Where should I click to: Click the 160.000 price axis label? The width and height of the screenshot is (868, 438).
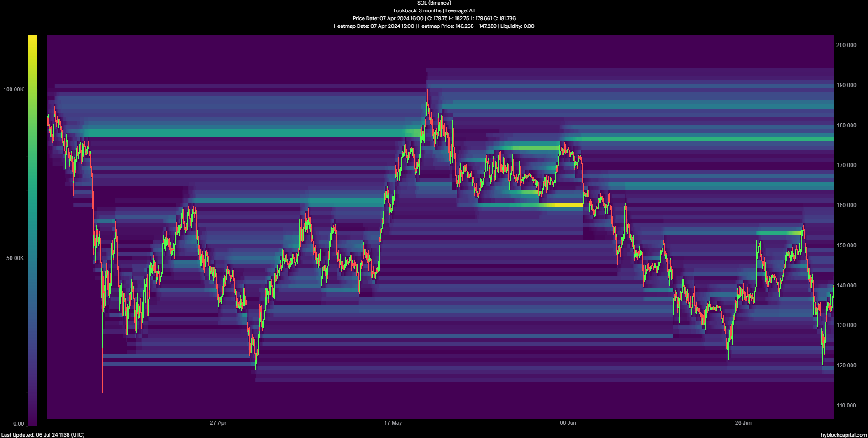coord(846,205)
